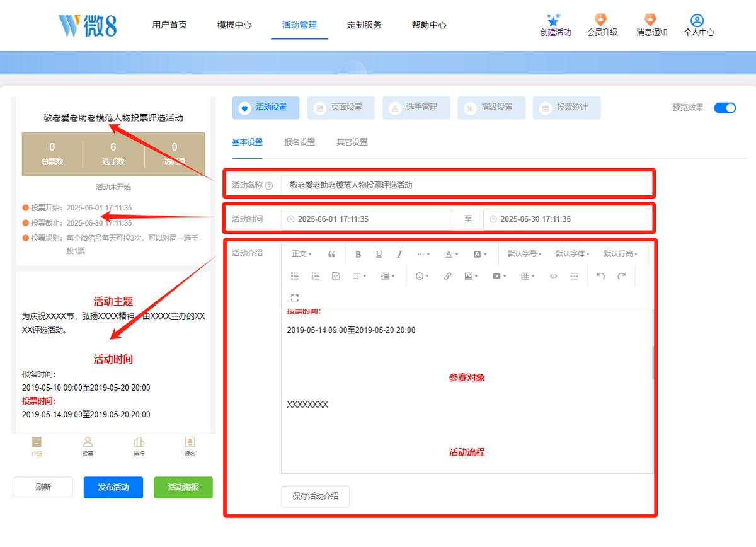Select the 高级设置 tab

(x=491, y=108)
